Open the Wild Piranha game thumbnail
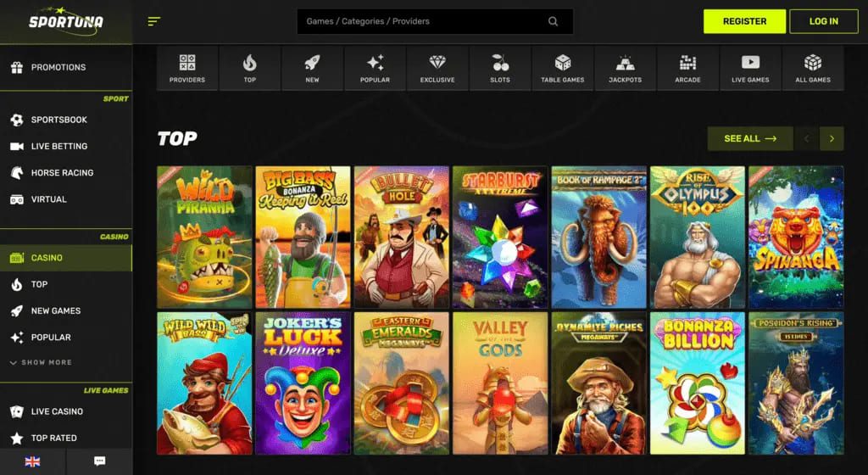868x475 pixels. click(x=204, y=237)
